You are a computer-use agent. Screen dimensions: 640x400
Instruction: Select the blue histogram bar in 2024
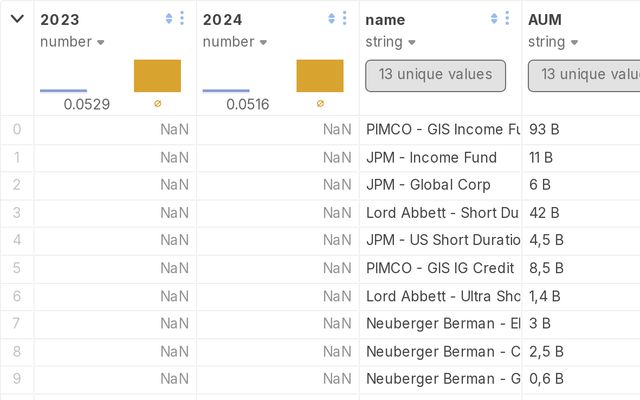click(x=226, y=91)
